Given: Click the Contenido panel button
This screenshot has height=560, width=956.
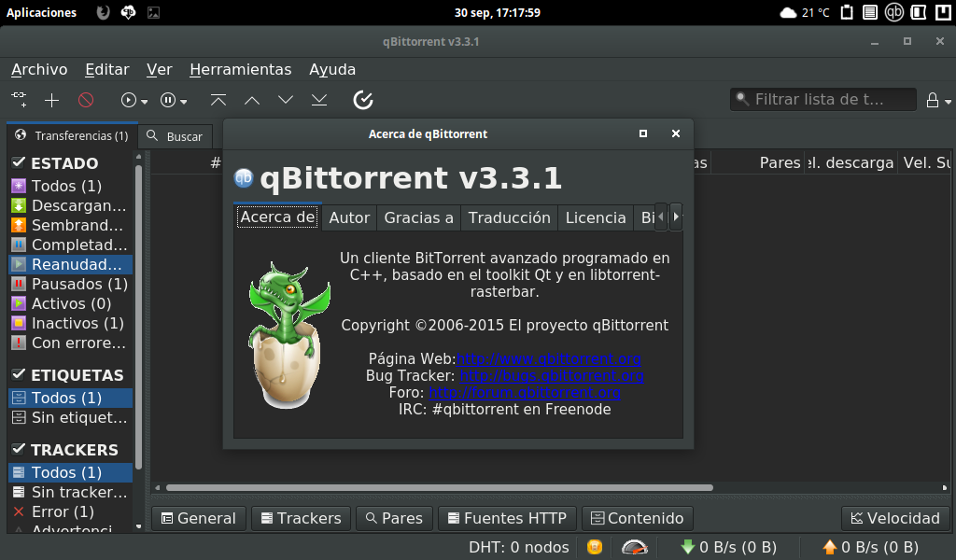Looking at the screenshot, I should point(637,518).
